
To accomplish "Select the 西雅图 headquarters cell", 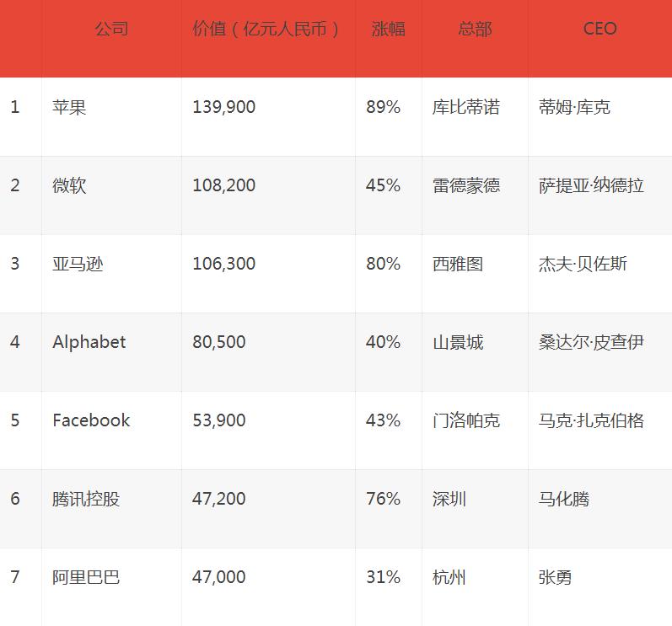I will [x=457, y=265].
